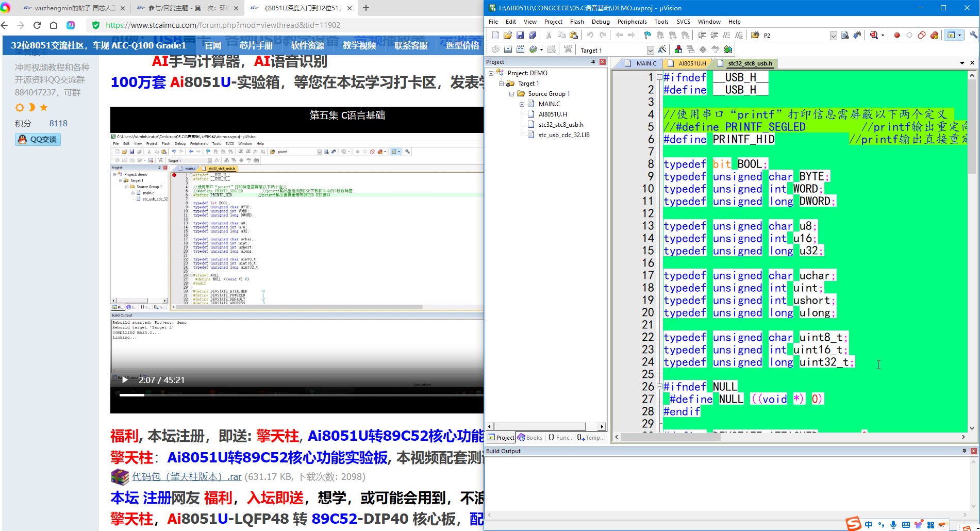Viewport: 980px width, 531px height.
Task: Click the Pack Installer icon in µVision
Action: 728,49
